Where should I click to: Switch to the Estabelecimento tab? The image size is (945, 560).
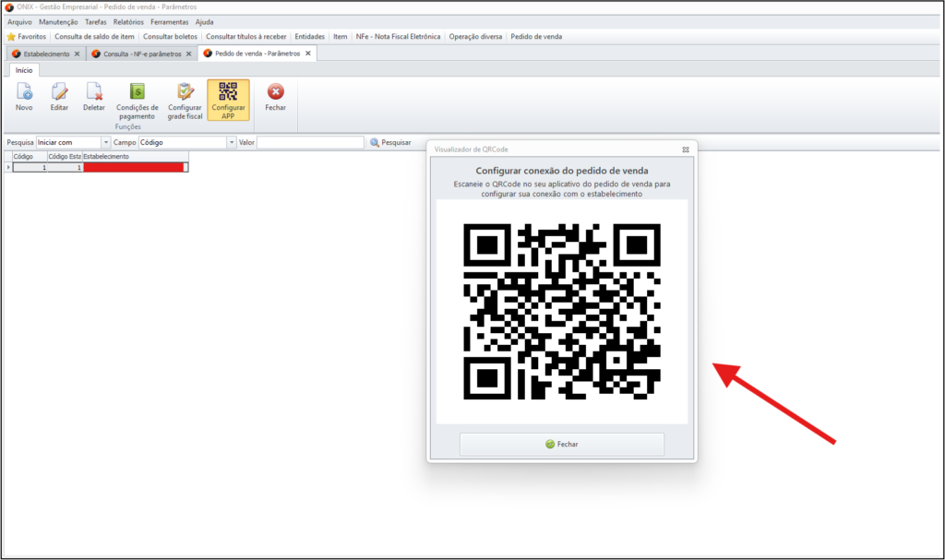pos(45,54)
